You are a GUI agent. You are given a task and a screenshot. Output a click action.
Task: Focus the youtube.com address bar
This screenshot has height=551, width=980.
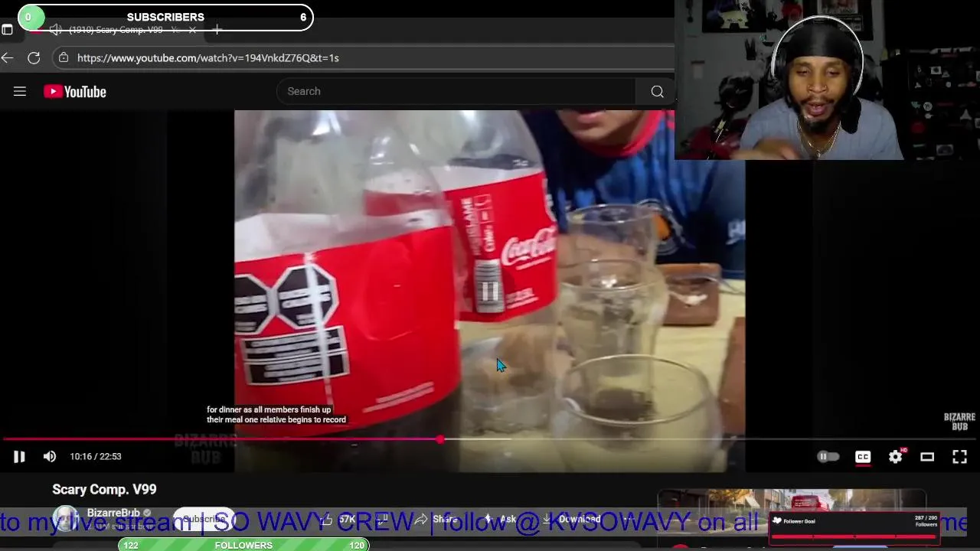coord(364,58)
